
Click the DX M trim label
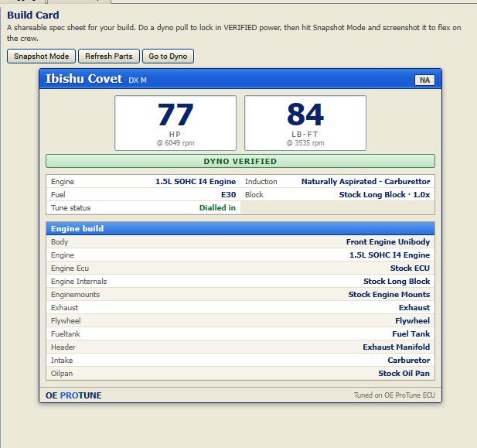[138, 80]
